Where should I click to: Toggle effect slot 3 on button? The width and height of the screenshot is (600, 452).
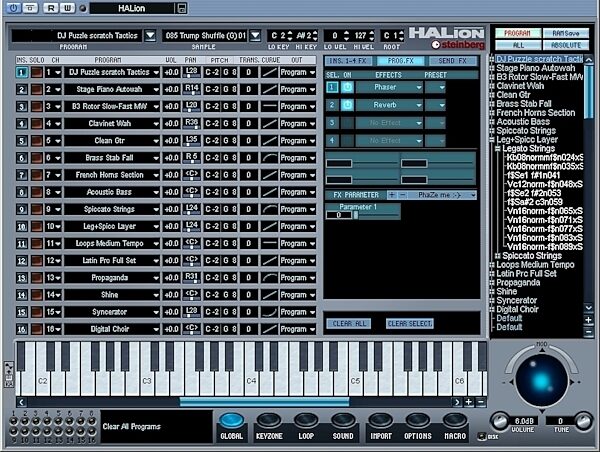(x=347, y=123)
